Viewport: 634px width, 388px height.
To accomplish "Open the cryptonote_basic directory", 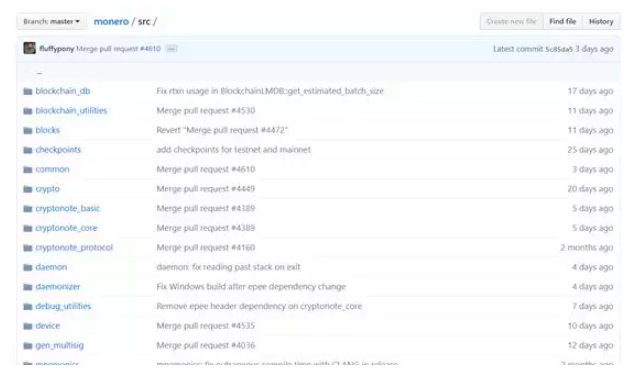I will tap(68, 208).
